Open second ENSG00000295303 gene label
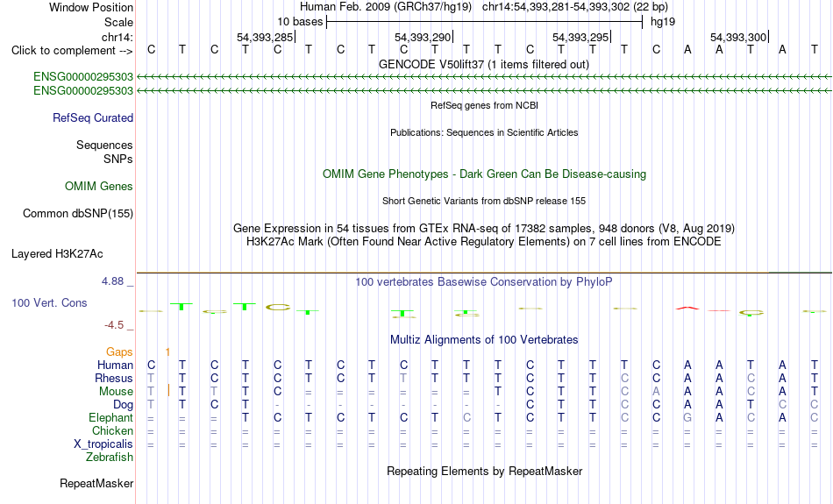The width and height of the screenshot is (833, 504). tap(83, 91)
